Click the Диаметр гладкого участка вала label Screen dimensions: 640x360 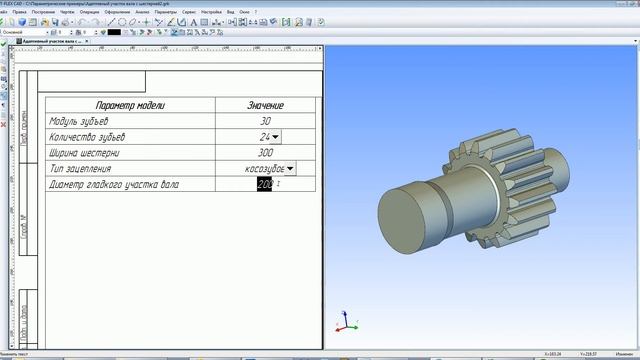point(114,184)
